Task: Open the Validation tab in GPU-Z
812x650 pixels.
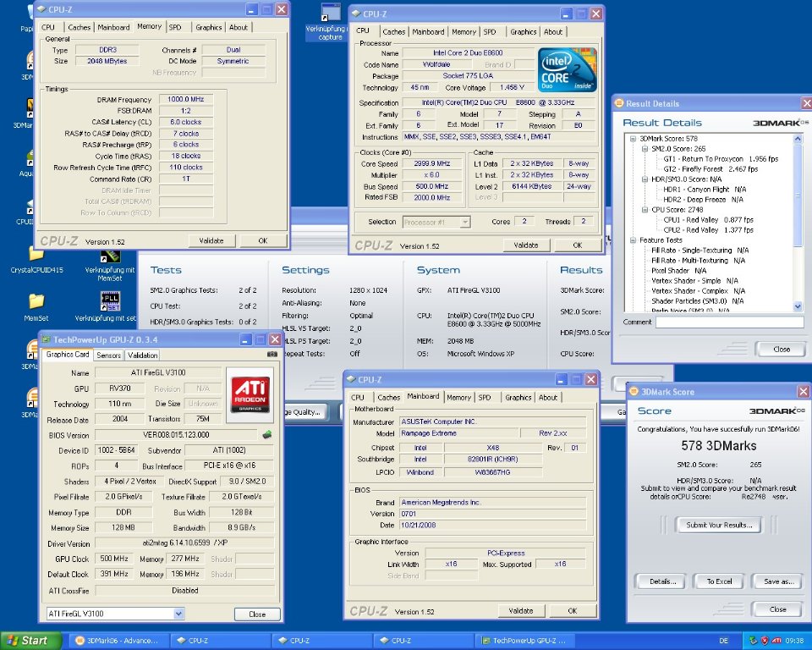Action: (142, 355)
